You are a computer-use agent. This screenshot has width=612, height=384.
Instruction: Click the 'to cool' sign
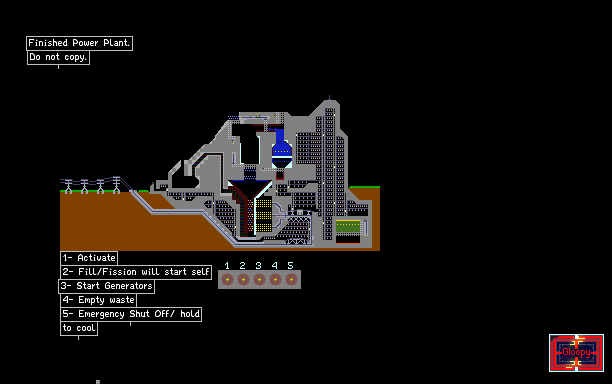79,328
